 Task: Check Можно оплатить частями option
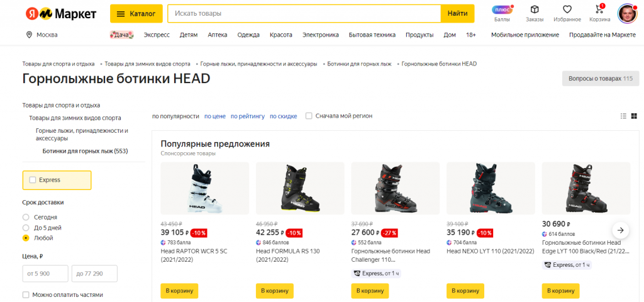(x=26, y=294)
